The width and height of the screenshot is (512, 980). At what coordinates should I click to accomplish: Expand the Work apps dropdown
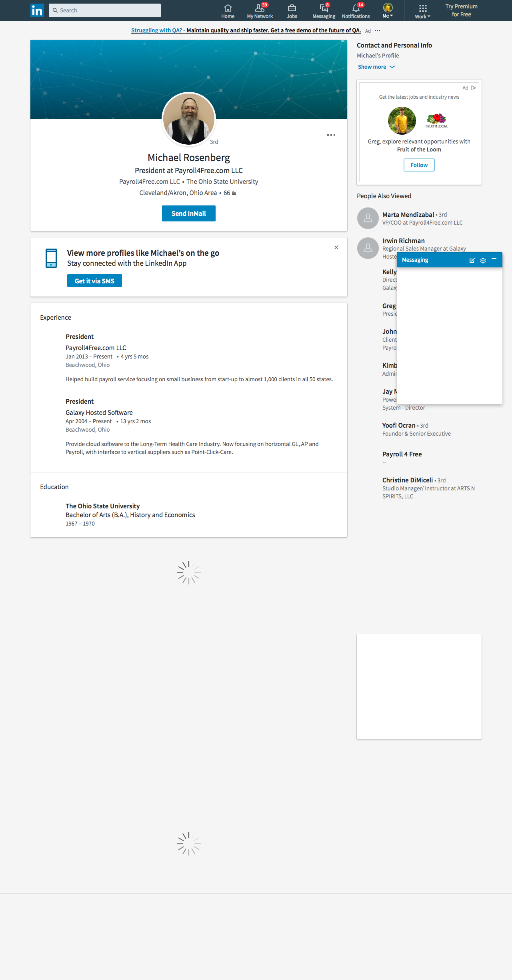(x=422, y=11)
